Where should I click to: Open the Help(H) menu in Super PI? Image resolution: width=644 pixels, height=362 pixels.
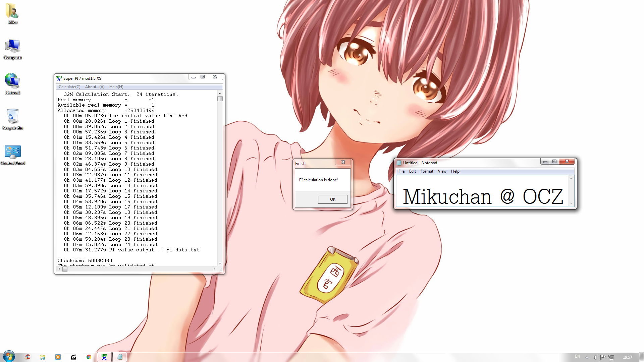click(x=116, y=87)
